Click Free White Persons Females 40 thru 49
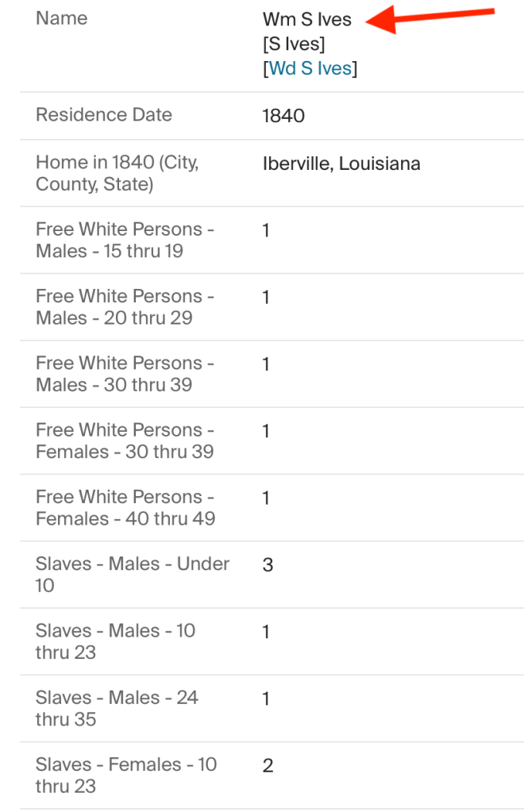This screenshot has width=524, height=812. coord(125,507)
